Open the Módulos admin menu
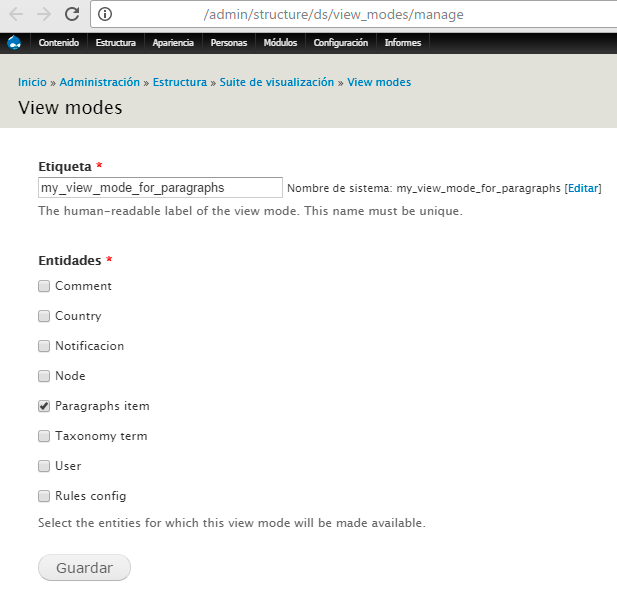Image resolution: width=617 pixels, height=603 pixels. [x=280, y=43]
